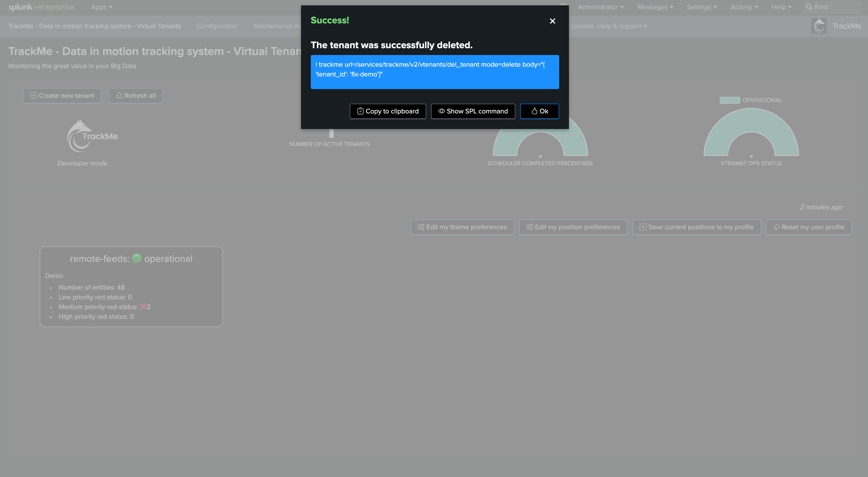Click High priority red status: 0
This screenshot has height=477, width=868.
pos(96,317)
